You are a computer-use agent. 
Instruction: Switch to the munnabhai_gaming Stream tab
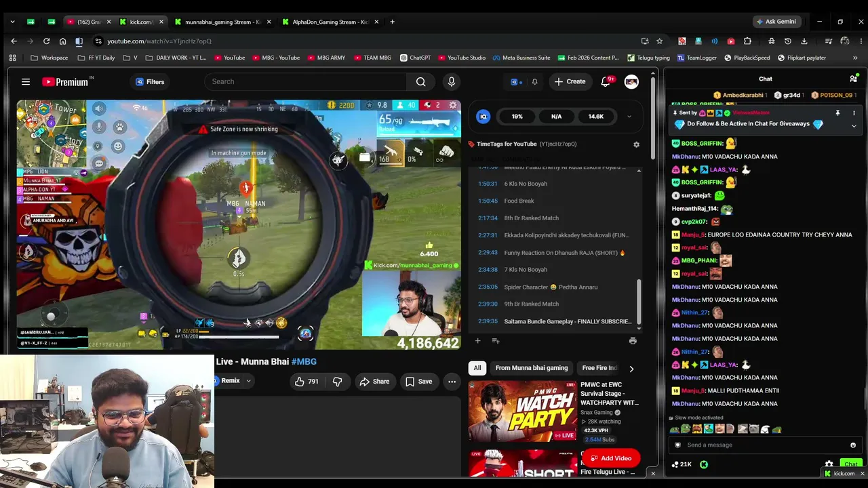point(223,22)
